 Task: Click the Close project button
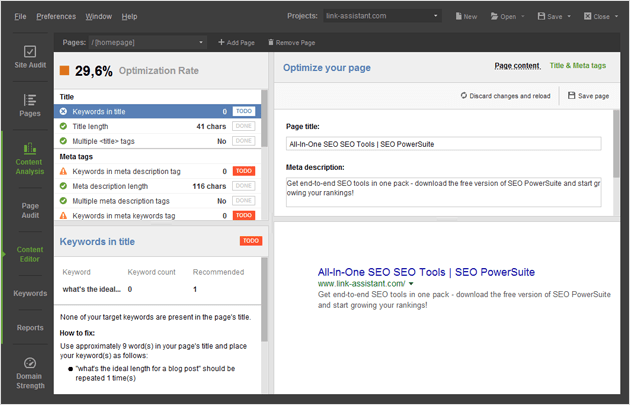point(597,16)
